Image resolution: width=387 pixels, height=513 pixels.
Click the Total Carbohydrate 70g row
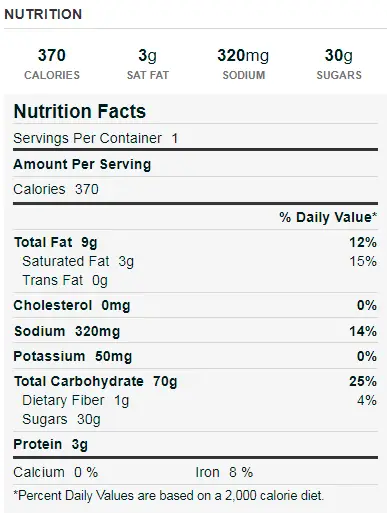(195, 381)
